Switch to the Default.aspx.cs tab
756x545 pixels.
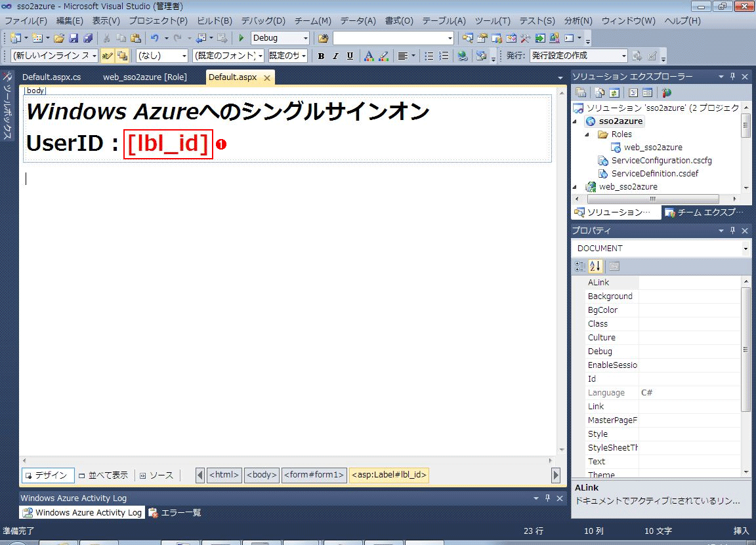[52, 77]
